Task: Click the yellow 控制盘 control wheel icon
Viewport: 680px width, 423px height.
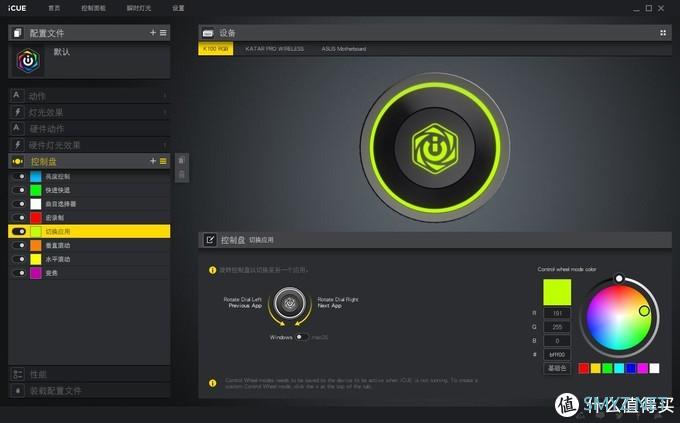Action: click(18, 161)
